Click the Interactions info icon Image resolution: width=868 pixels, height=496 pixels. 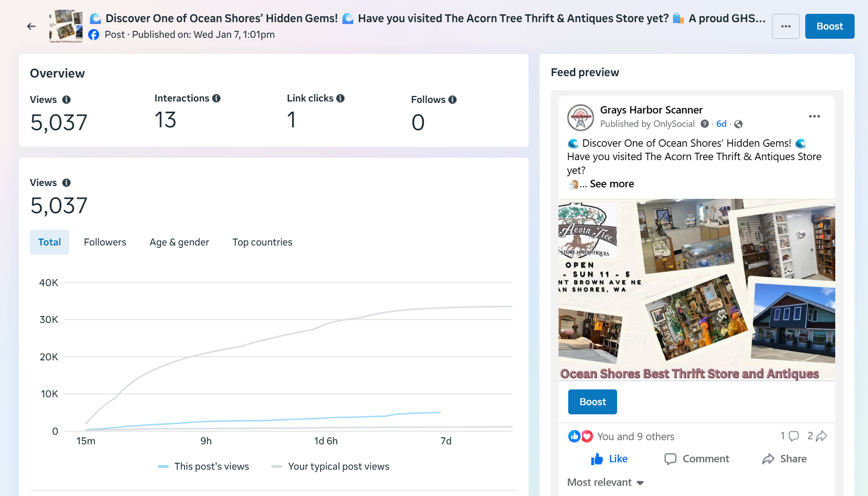point(216,98)
